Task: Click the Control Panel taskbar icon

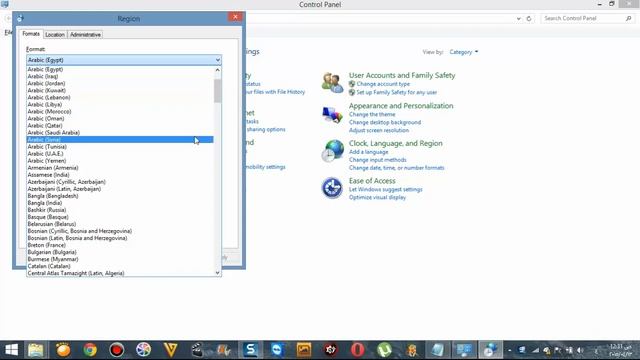Action: (x=464, y=350)
